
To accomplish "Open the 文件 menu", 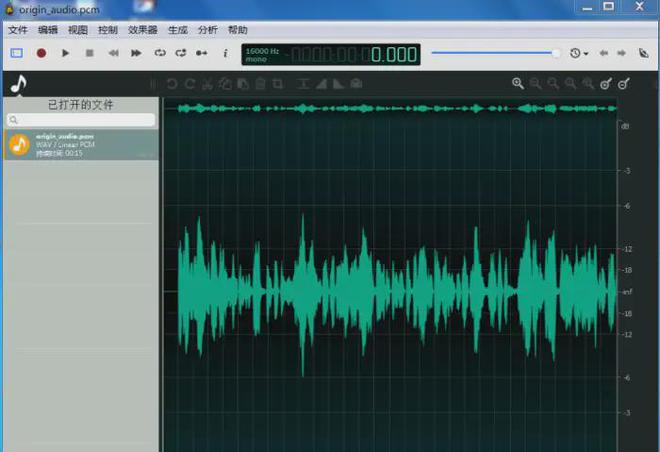I will point(18,30).
